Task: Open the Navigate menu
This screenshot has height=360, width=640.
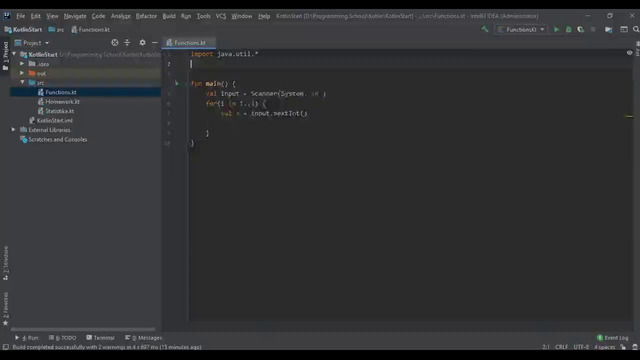Action: click(75, 16)
